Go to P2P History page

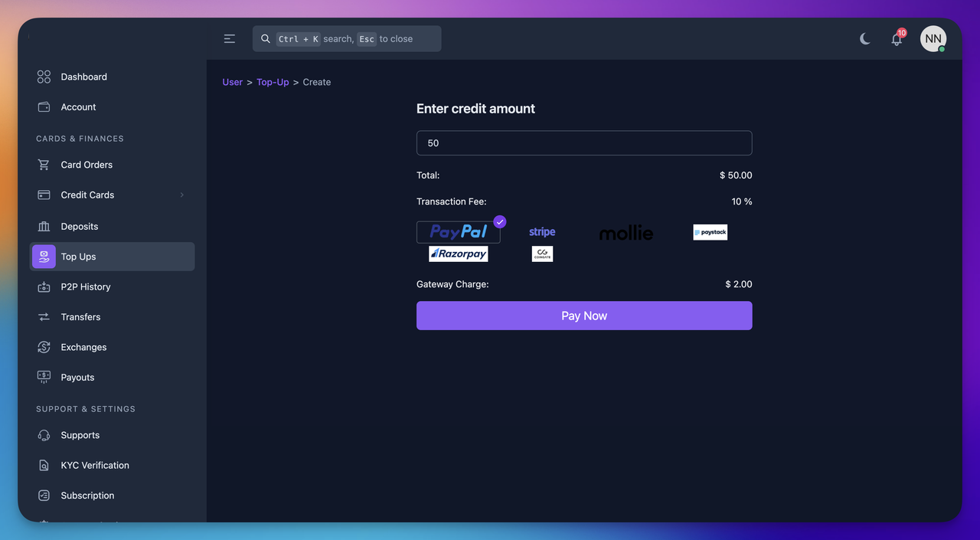(x=112, y=287)
